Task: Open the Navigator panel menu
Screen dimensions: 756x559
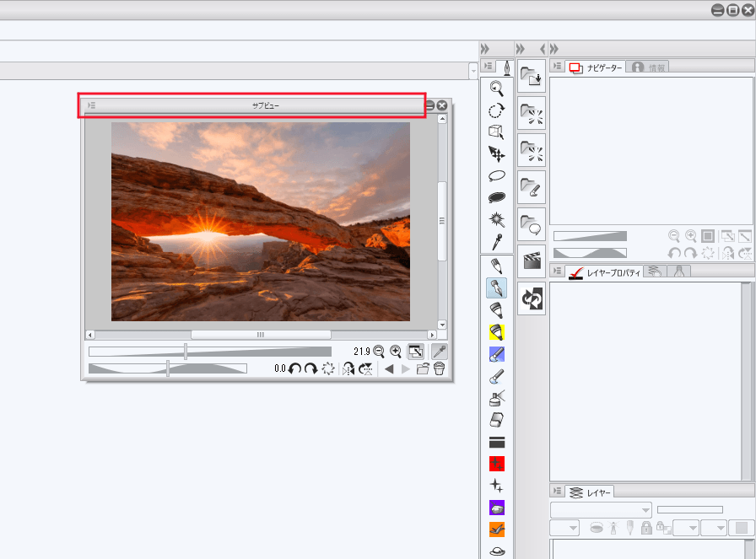Action: coord(558,67)
